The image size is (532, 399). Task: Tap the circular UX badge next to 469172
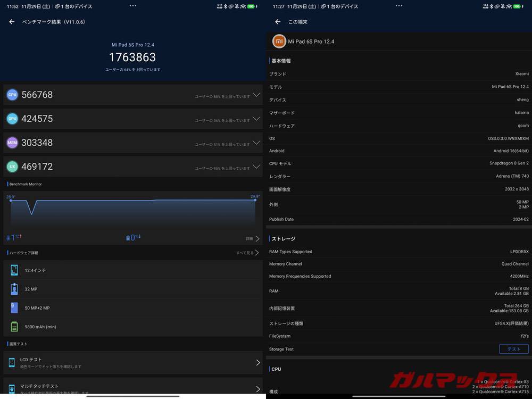(x=12, y=167)
